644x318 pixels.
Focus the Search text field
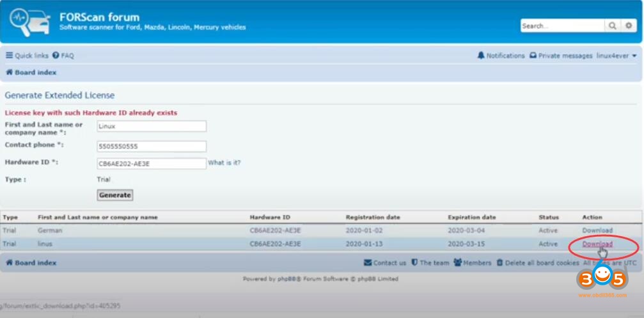563,26
